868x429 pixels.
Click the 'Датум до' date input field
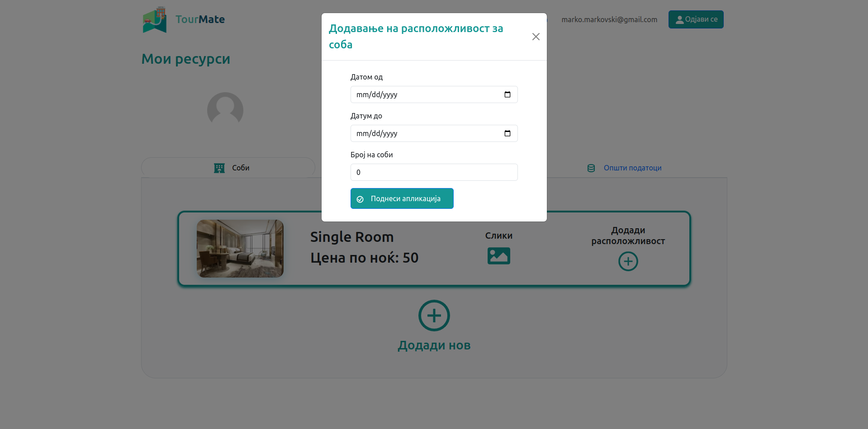coord(425,133)
